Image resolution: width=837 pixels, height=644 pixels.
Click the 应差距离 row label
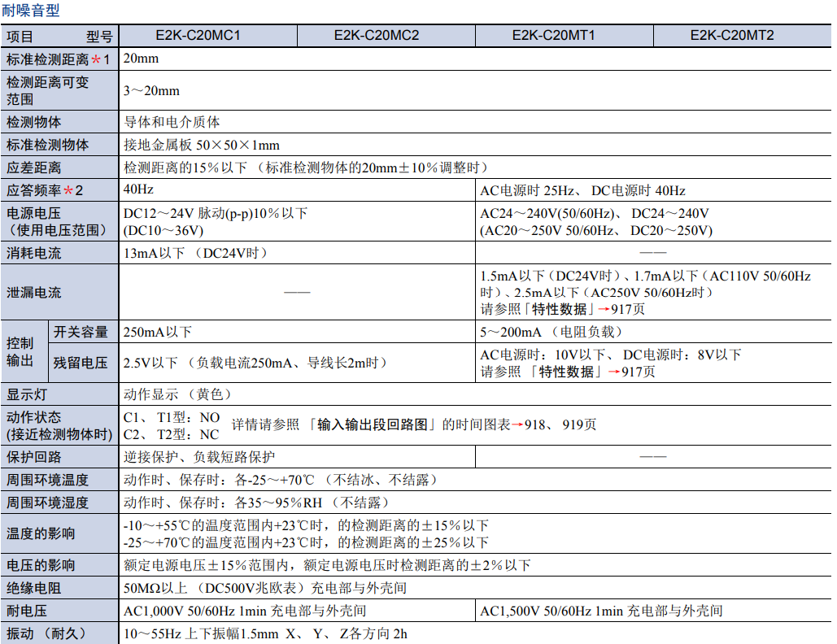[x=33, y=168]
